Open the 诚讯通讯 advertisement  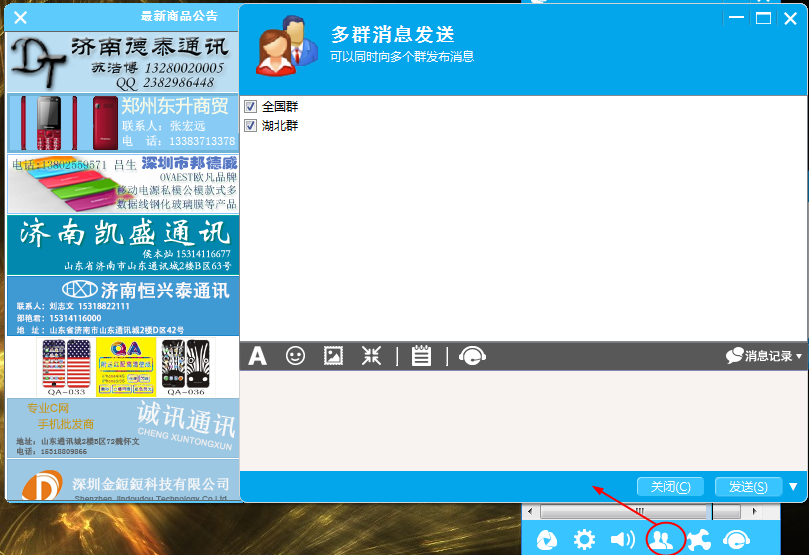pyautogui.click(x=123, y=428)
